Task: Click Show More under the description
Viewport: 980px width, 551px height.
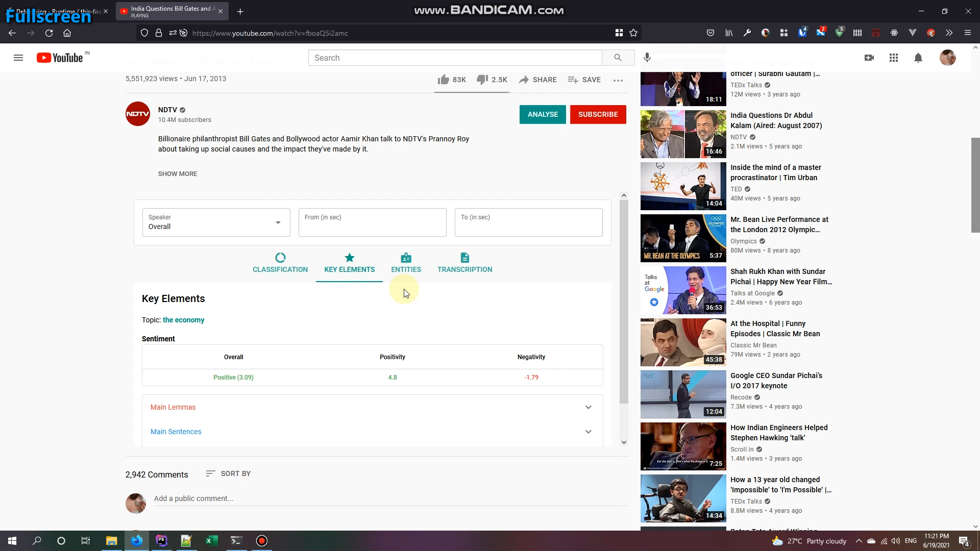Action: (177, 173)
